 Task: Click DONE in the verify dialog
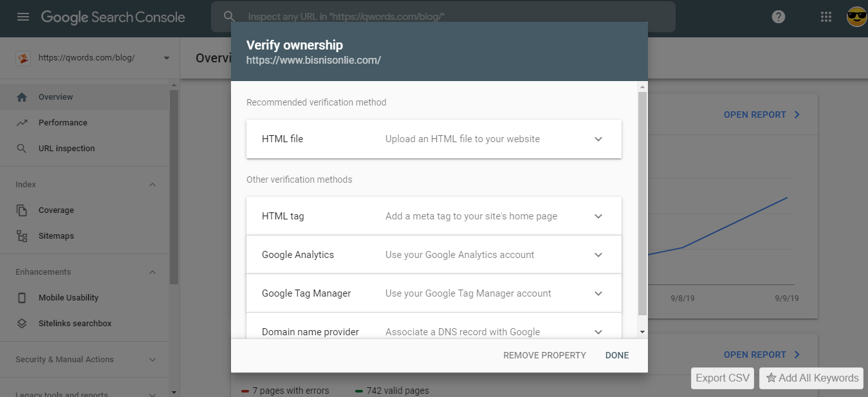tap(617, 355)
